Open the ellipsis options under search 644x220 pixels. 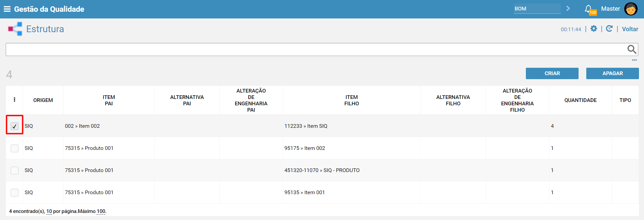click(634, 60)
